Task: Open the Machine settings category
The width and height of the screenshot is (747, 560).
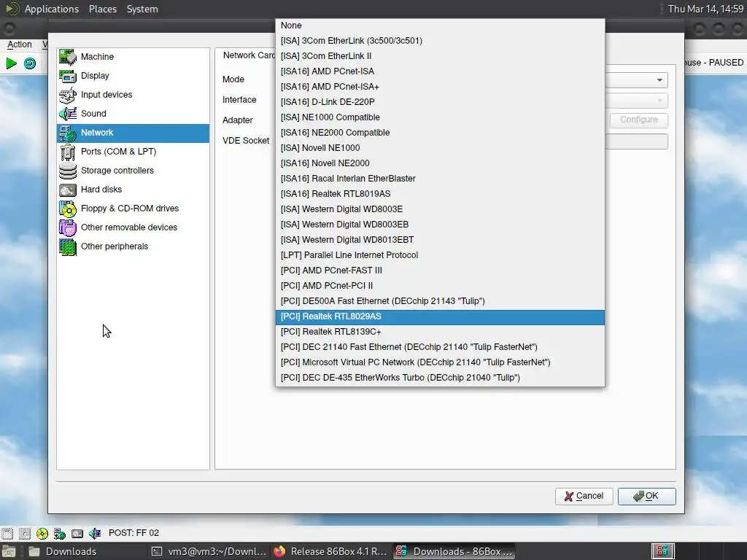Action: [x=133, y=57]
